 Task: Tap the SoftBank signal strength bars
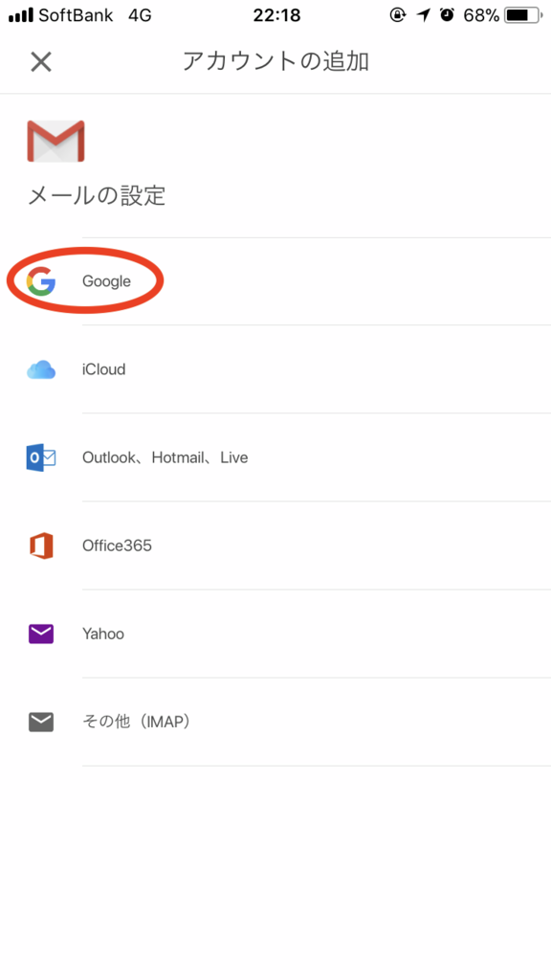(21, 15)
